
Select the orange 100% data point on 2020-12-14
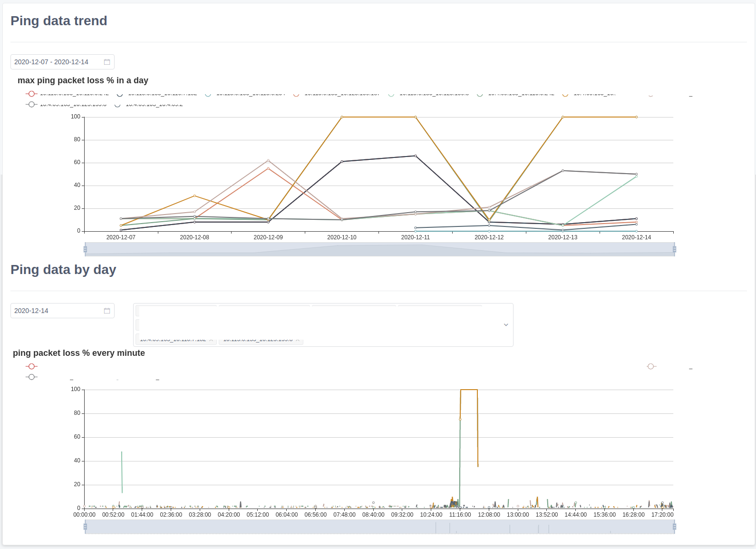[637, 117]
